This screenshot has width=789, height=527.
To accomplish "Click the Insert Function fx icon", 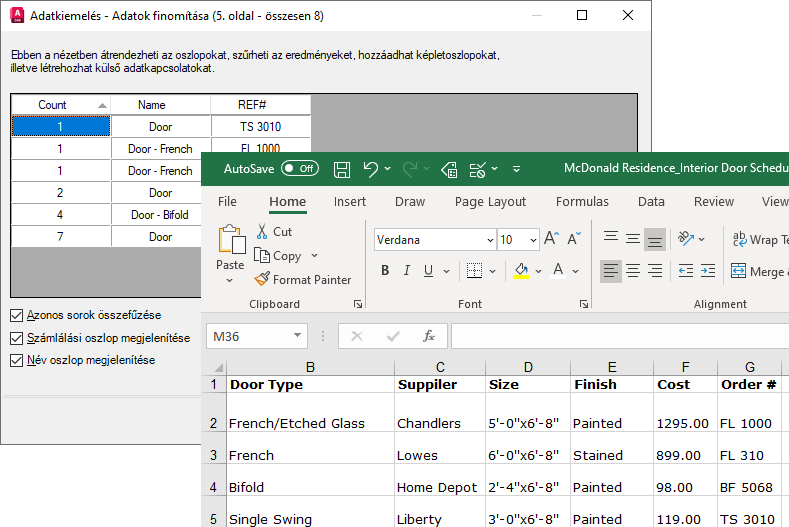I will tap(429, 336).
